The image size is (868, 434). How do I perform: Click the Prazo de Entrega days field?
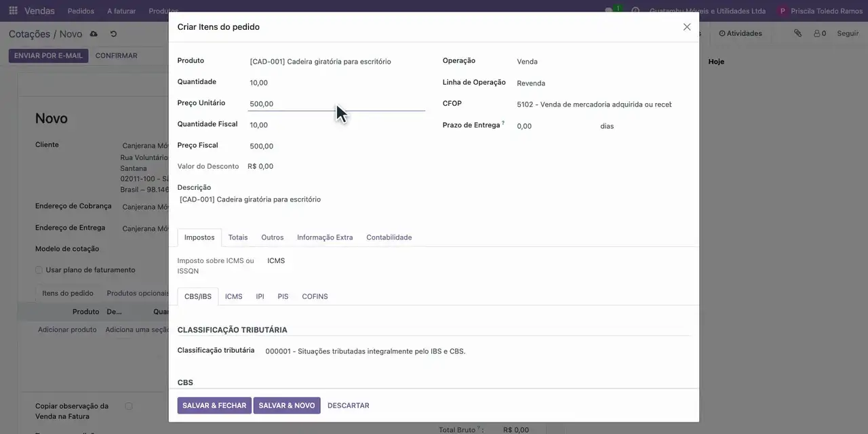tap(555, 126)
